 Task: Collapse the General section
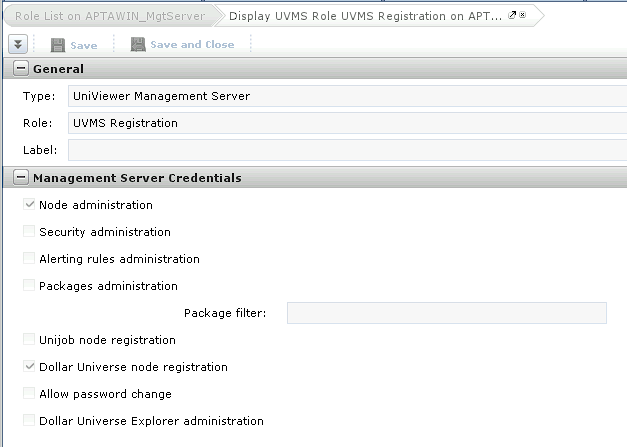coord(21,68)
